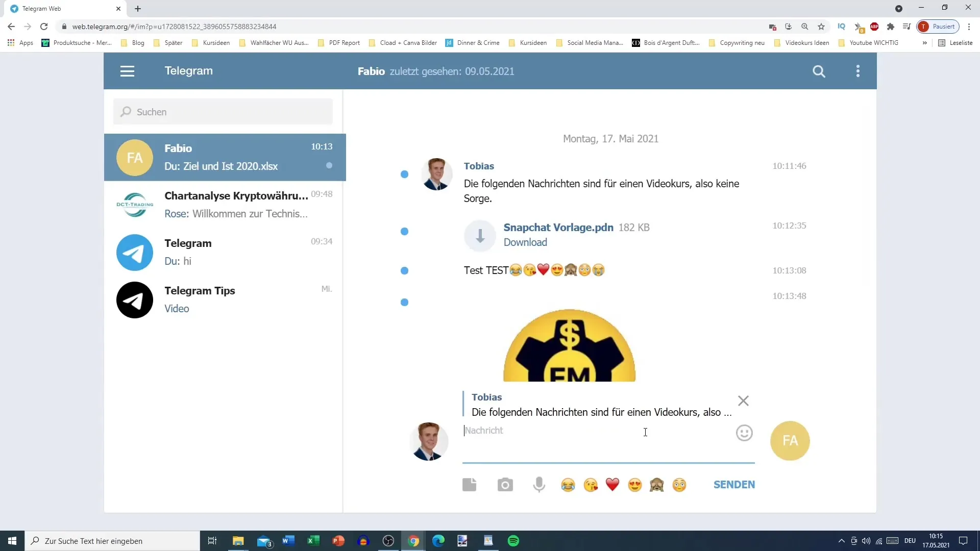This screenshot has width=980, height=551.
Task: Click the Windows taskbar search box
Action: pyautogui.click(x=112, y=541)
